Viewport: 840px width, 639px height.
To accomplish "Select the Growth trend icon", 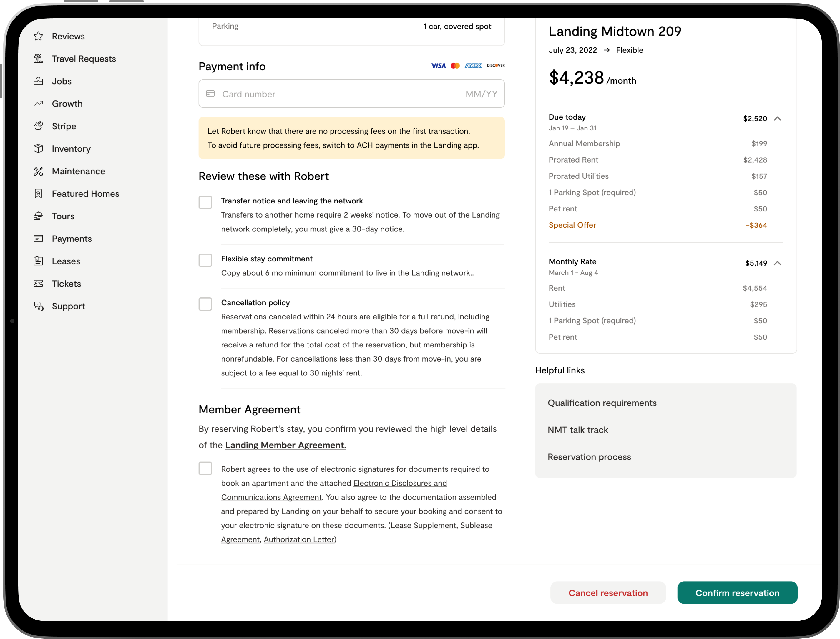I will coord(38,103).
